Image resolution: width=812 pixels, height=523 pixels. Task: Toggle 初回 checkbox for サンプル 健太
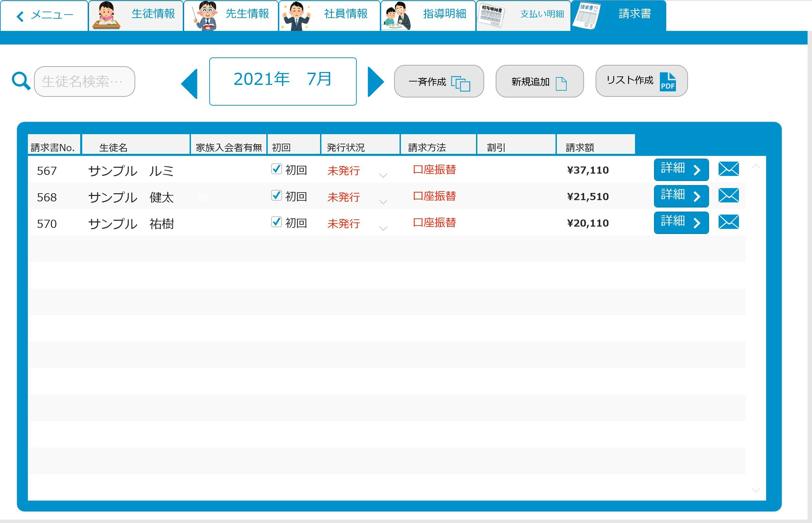(277, 195)
